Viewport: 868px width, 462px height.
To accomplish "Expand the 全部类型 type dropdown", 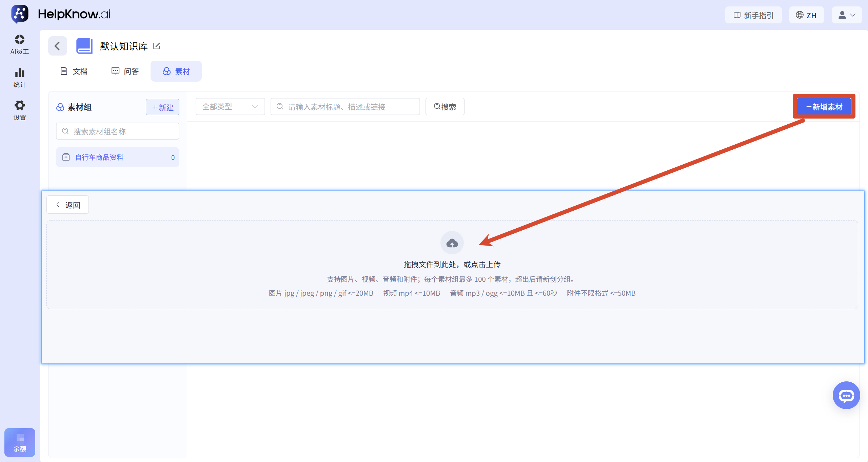I will [x=230, y=107].
